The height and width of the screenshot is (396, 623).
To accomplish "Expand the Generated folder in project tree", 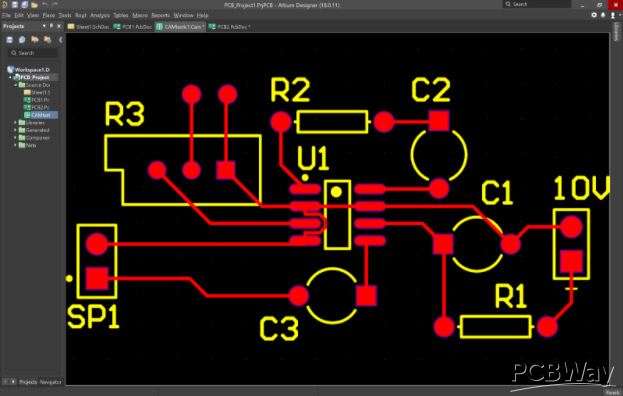I will click(x=15, y=130).
